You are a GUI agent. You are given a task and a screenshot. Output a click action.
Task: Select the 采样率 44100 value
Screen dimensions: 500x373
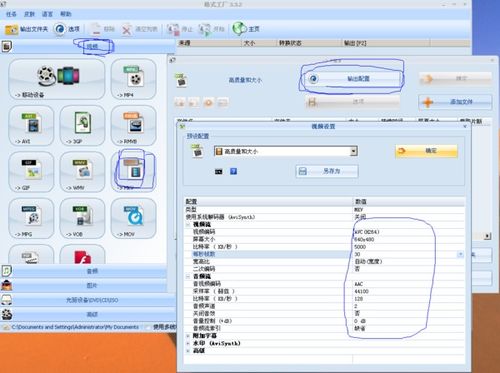(408, 291)
